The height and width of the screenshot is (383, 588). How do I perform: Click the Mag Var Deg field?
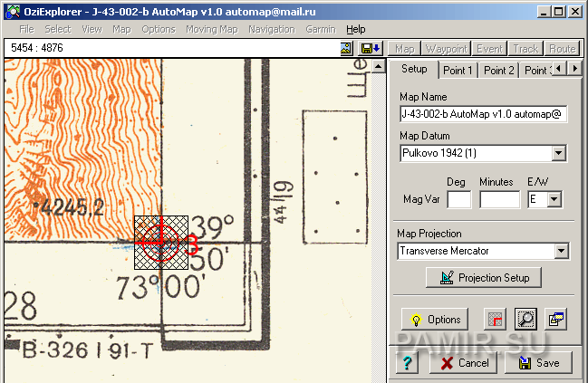click(459, 199)
